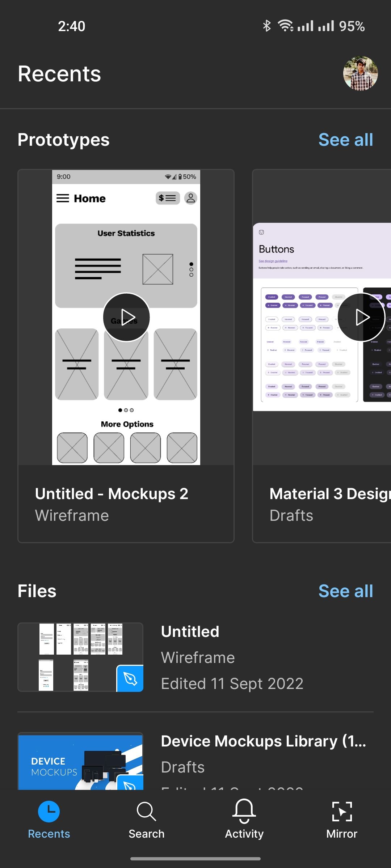This screenshot has height=868, width=391.
Task: Tap the 95% battery indicator
Action: click(x=352, y=26)
